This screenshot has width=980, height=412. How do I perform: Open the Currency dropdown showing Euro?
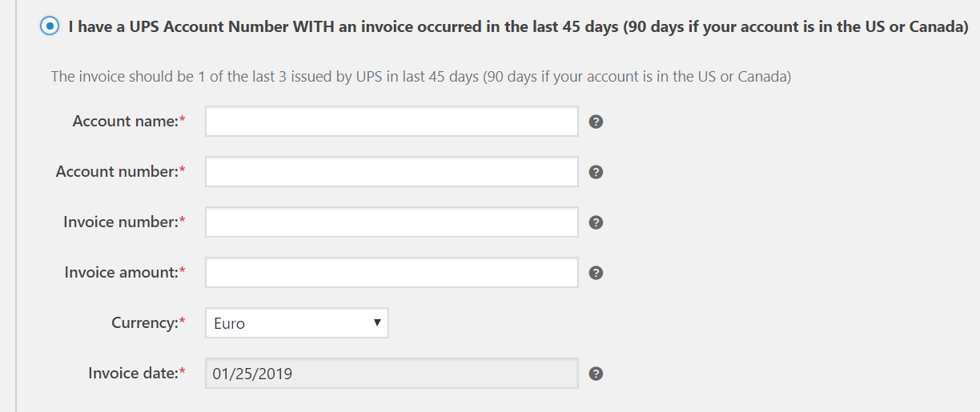tap(297, 323)
